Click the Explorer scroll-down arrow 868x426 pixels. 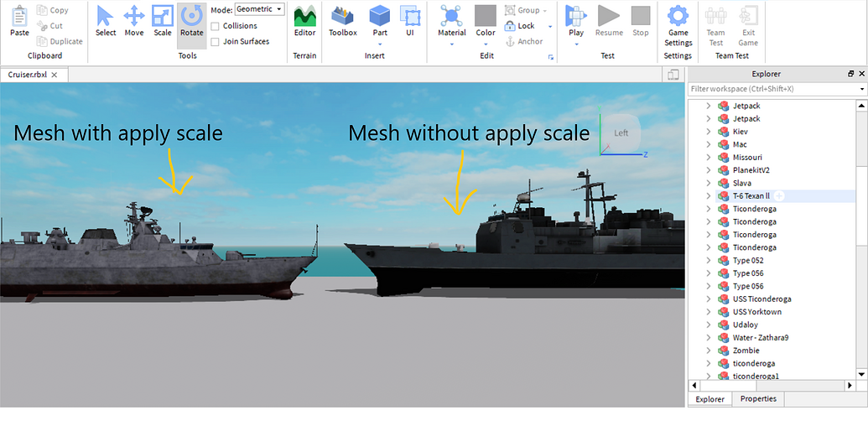861,374
